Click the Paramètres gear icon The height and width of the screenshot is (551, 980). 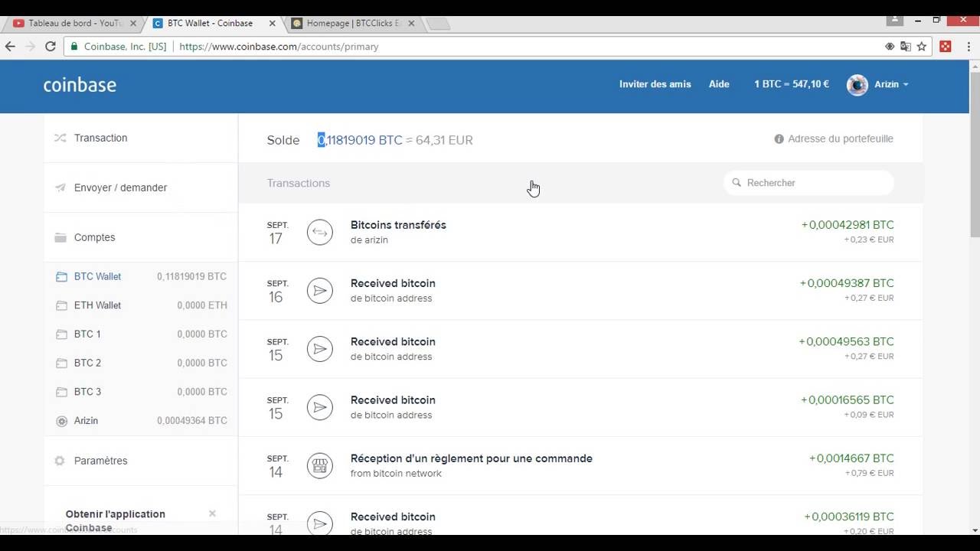point(60,461)
